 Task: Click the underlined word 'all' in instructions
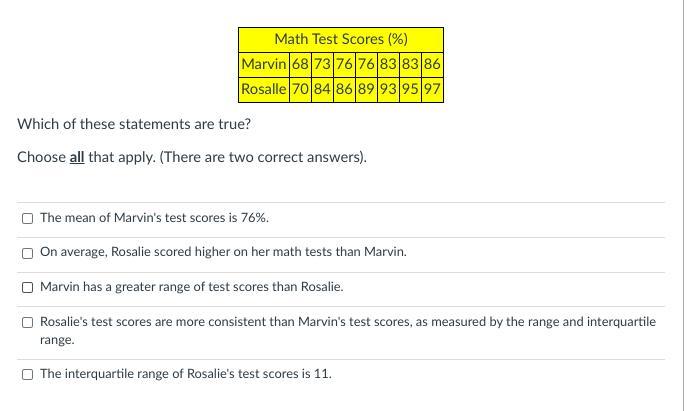(77, 157)
